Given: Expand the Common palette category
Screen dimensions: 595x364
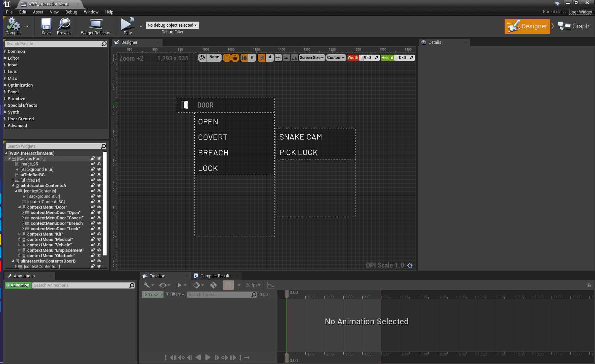Looking at the screenshot, I should [x=5, y=52].
